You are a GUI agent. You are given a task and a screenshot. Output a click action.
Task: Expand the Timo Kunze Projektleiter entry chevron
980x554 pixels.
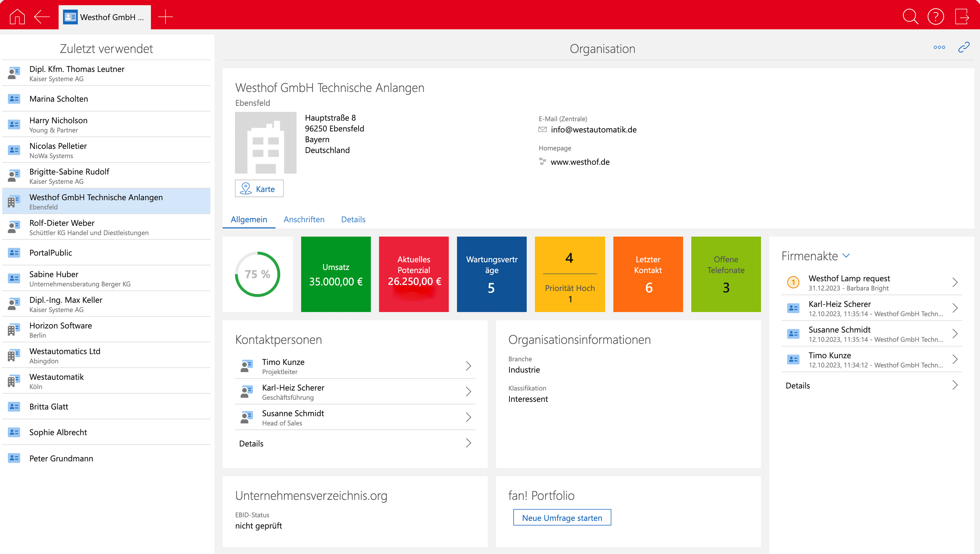tap(468, 366)
